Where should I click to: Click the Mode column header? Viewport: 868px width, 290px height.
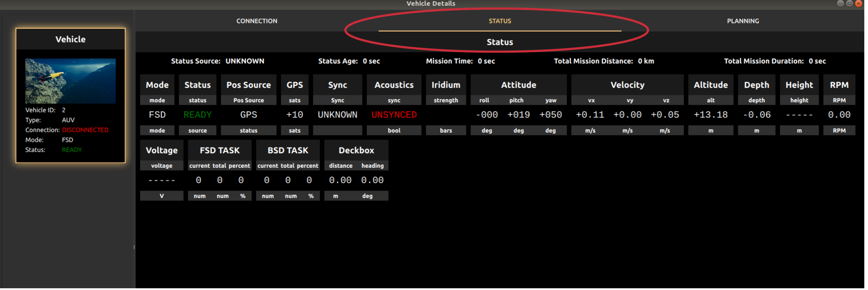157,85
